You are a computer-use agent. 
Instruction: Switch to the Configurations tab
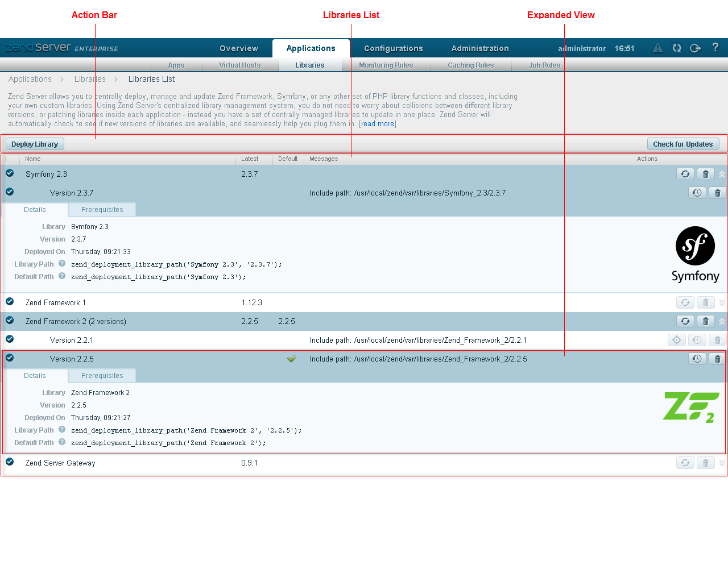tap(393, 48)
